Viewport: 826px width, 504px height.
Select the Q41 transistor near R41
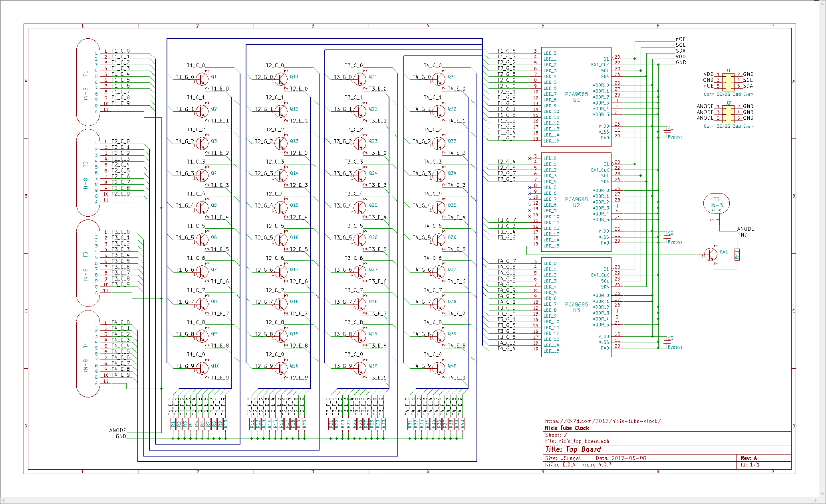pyautogui.click(x=711, y=254)
